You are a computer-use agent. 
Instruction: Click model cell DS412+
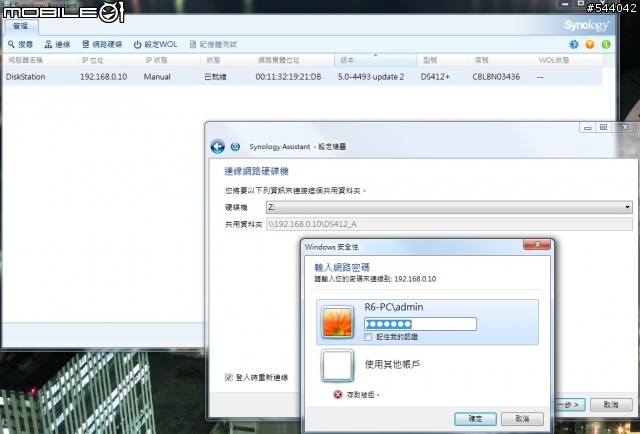click(x=435, y=77)
